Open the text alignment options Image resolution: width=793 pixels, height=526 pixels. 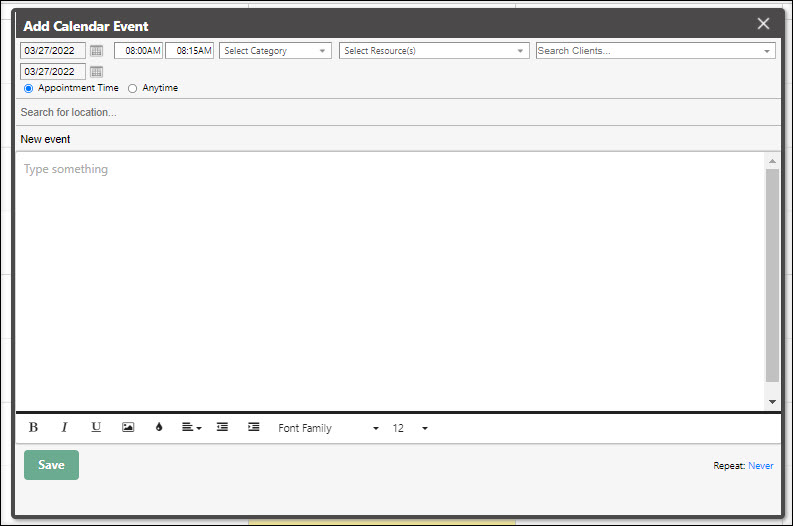pos(191,427)
